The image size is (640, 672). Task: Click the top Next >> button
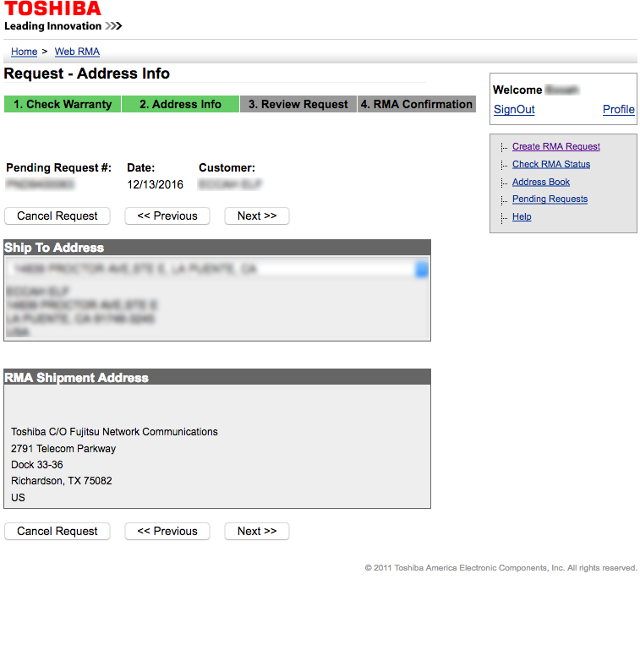tap(257, 216)
